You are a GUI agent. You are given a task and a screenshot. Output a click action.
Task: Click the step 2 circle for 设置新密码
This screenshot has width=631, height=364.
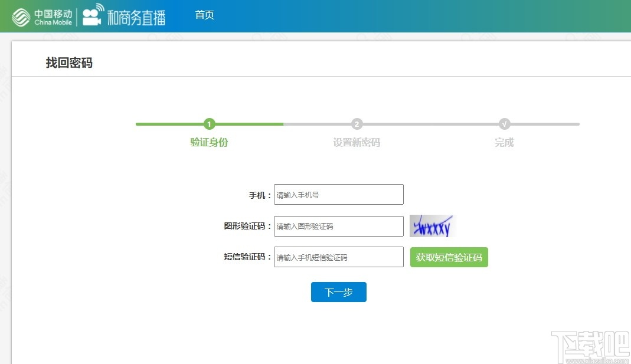357,124
